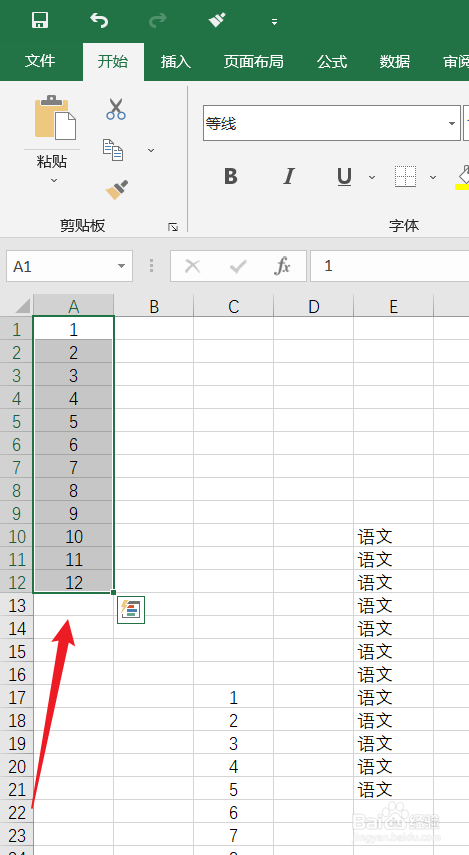Click cell A12 containing 12
469x855 pixels.
[74, 582]
